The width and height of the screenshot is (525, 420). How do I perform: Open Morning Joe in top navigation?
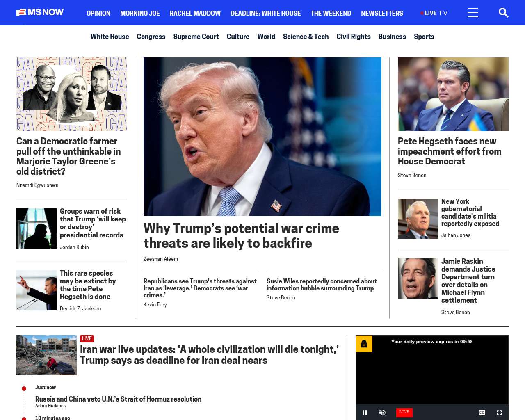click(140, 13)
